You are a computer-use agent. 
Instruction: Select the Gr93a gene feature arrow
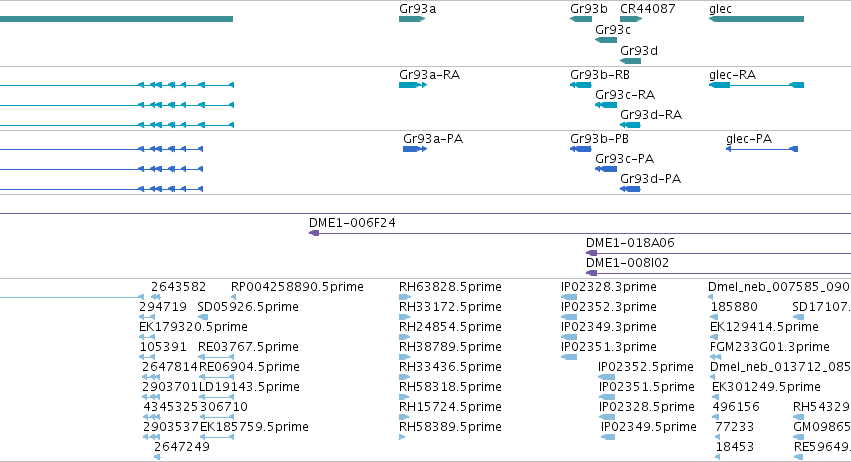[x=412, y=19]
